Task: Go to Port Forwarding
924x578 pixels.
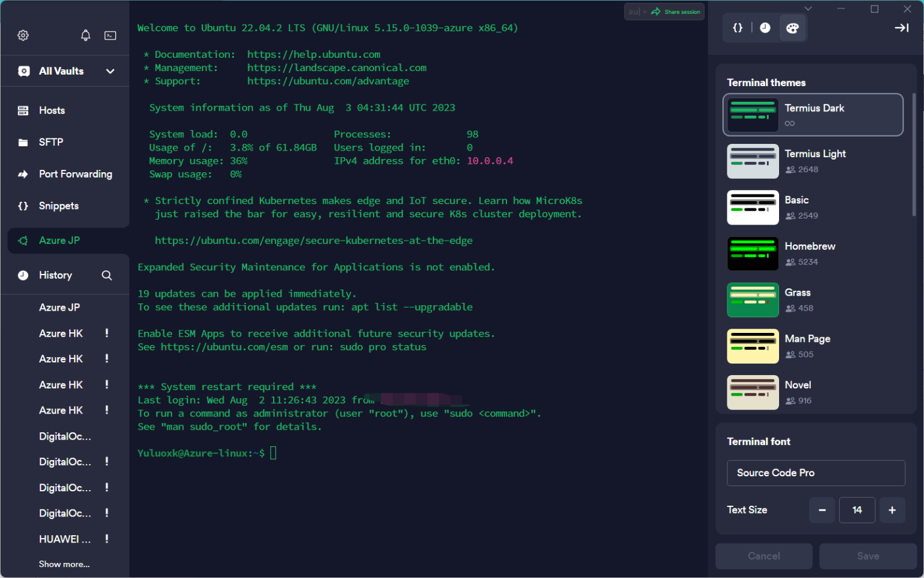Action: pyautogui.click(x=75, y=174)
